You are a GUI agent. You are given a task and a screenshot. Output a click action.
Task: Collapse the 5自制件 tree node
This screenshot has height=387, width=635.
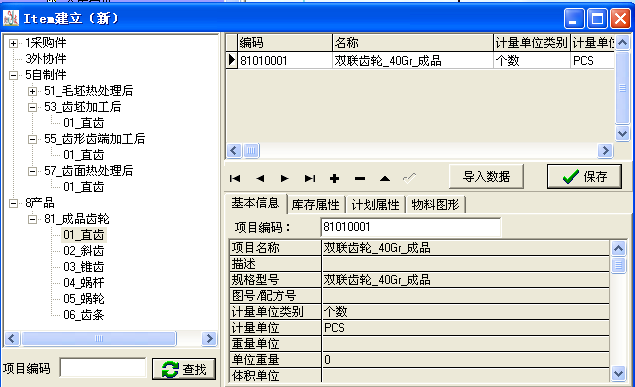tap(13, 75)
